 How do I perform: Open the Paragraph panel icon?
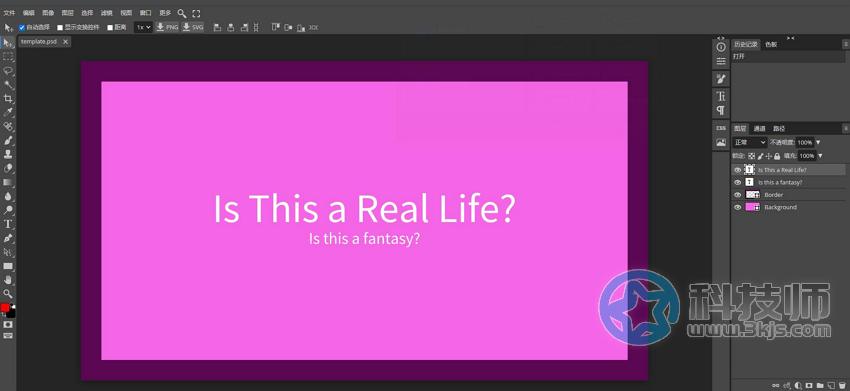pos(720,110)
